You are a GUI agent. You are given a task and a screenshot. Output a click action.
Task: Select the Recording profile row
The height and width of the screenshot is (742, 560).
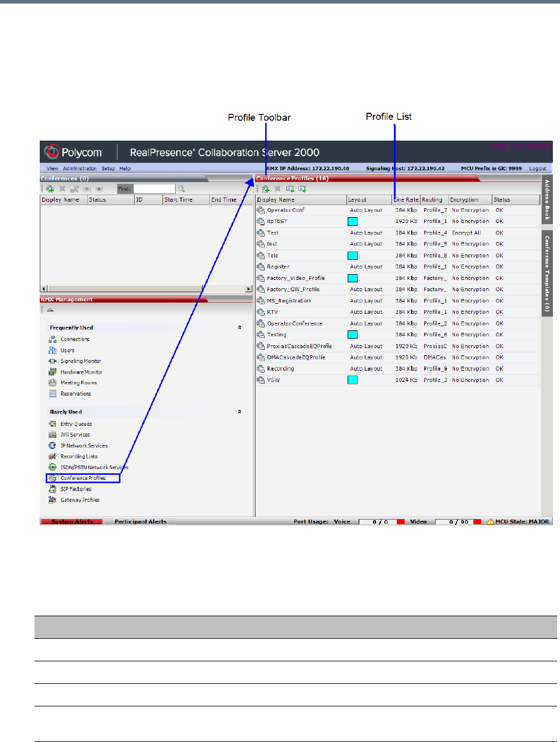[x=397, y=369]
